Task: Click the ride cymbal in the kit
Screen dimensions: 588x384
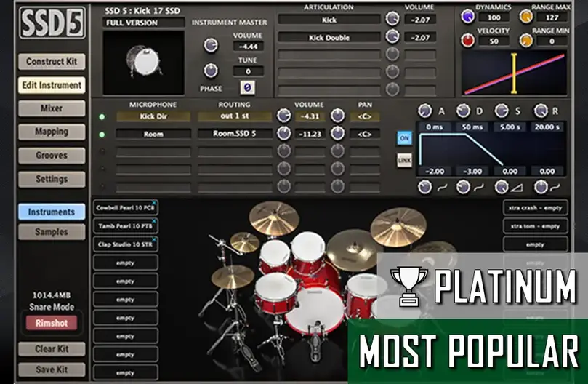Action: tap(353, 249)
